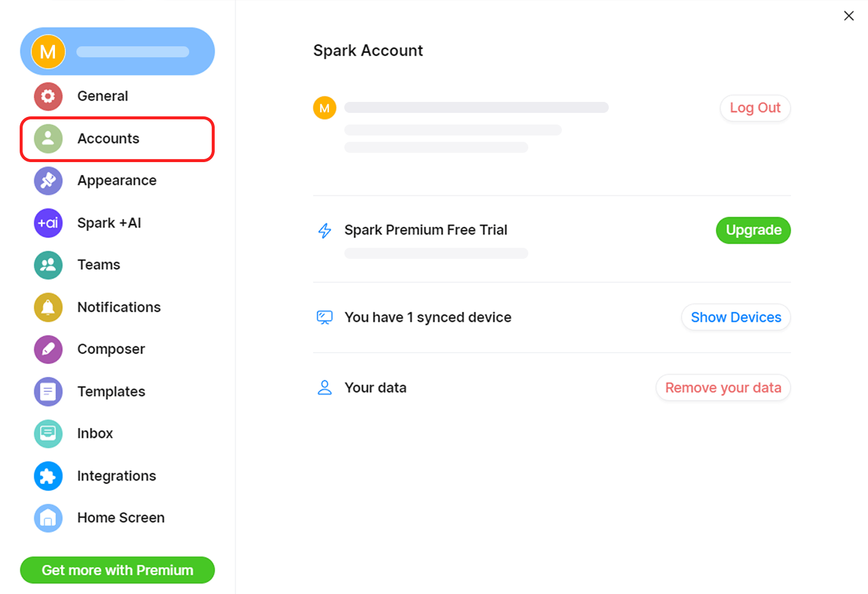Select the Home Screen house icon
868x594 pixels.
click(x=48, y=518)
